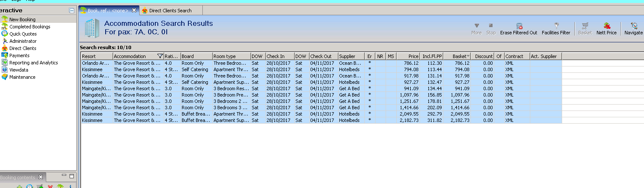Sort by the Resort column header

(x=97, y=56)
